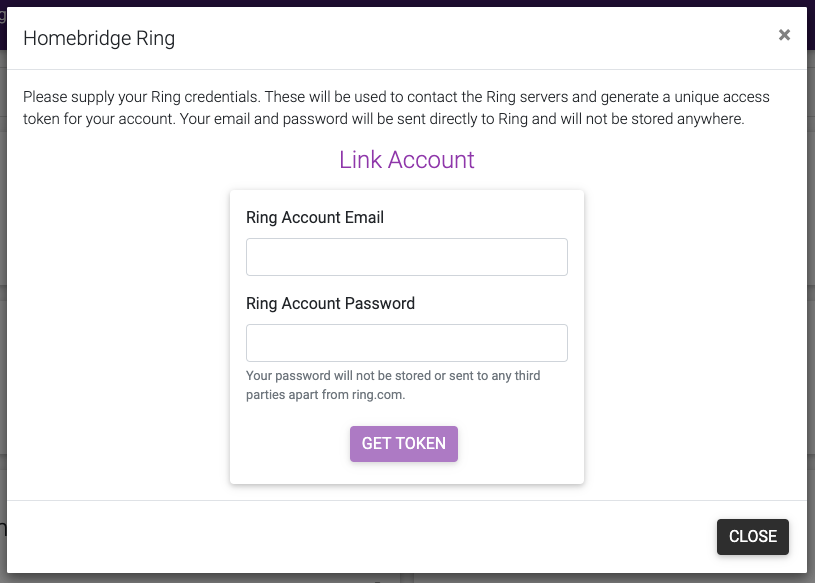Screen dimensions: 815x583
Task: Dismiss the dialog via the close cross
Action: 784,34
